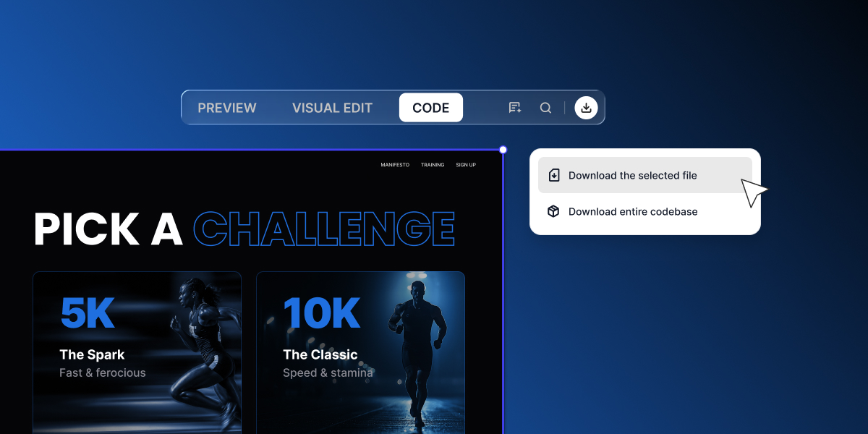The height and width of the screenshot is (434, 868).
Task: Select the CODE tab
Action: point(431,108)
